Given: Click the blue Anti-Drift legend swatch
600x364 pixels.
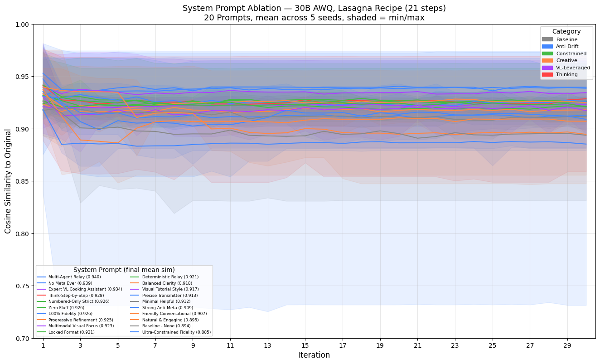Looking at the screenshot, I should point(547,47).
